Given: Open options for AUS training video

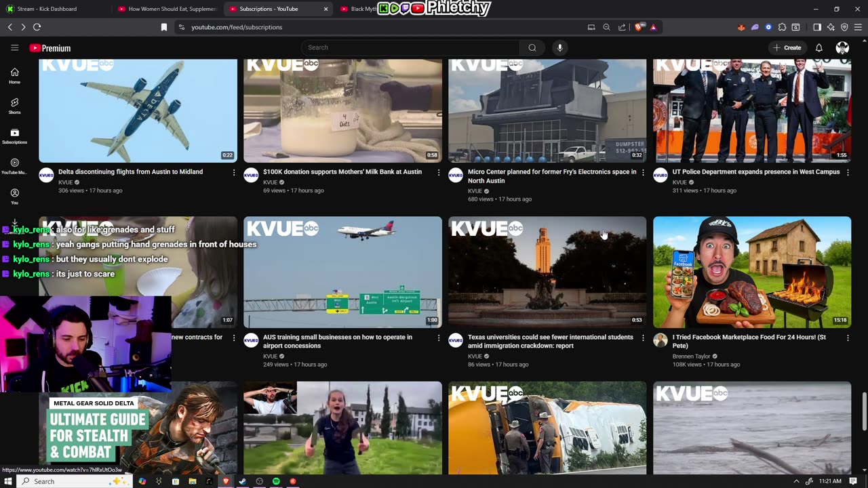Looking at the screenshot, I should (439, 338).
